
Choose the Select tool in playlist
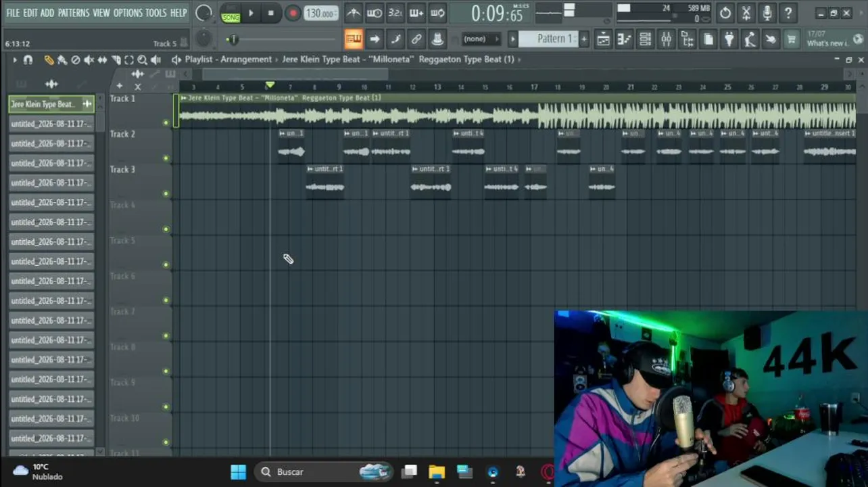coord(128,60)
